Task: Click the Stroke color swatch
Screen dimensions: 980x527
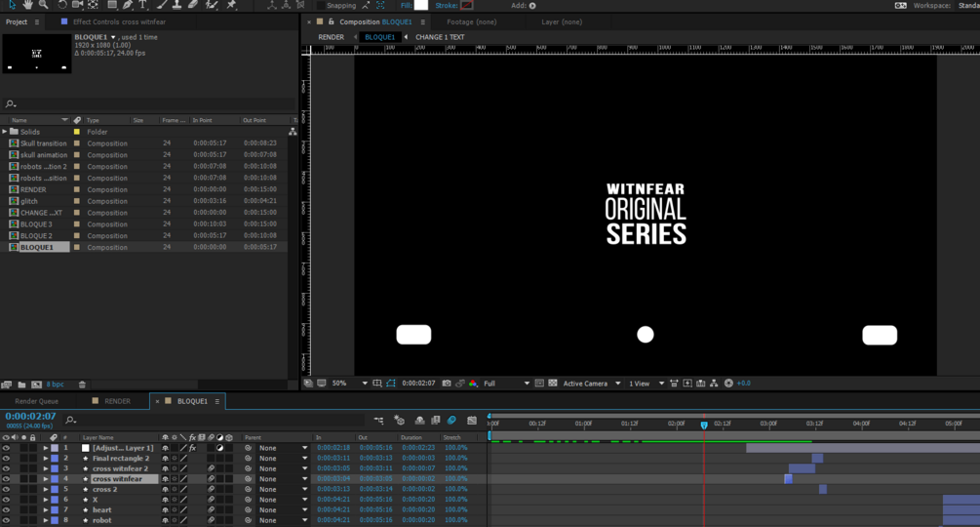Action: (x=467, y=5)
